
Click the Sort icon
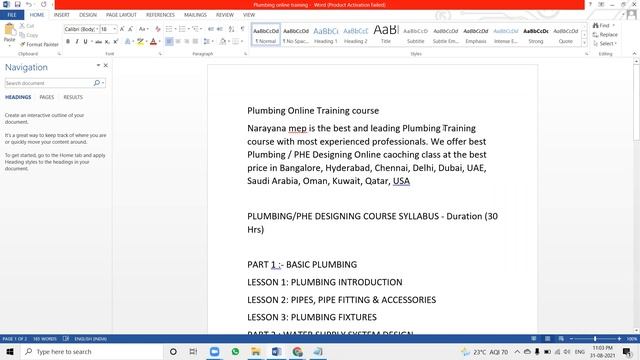[x=231, y=29]
